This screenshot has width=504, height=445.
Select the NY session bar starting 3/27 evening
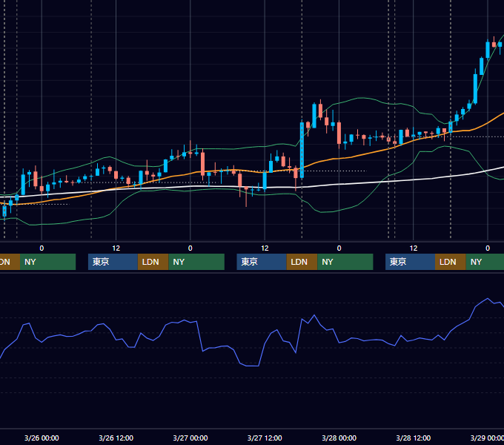345,262
